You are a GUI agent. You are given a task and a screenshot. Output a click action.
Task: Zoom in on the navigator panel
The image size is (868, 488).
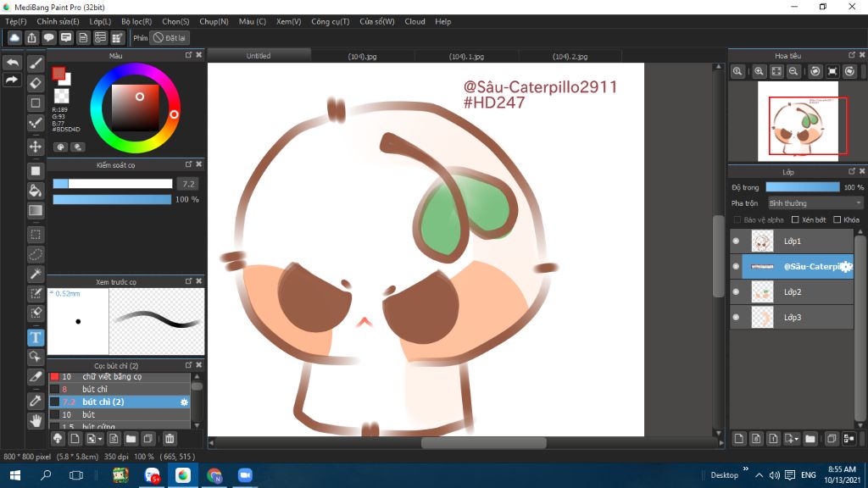759,71
